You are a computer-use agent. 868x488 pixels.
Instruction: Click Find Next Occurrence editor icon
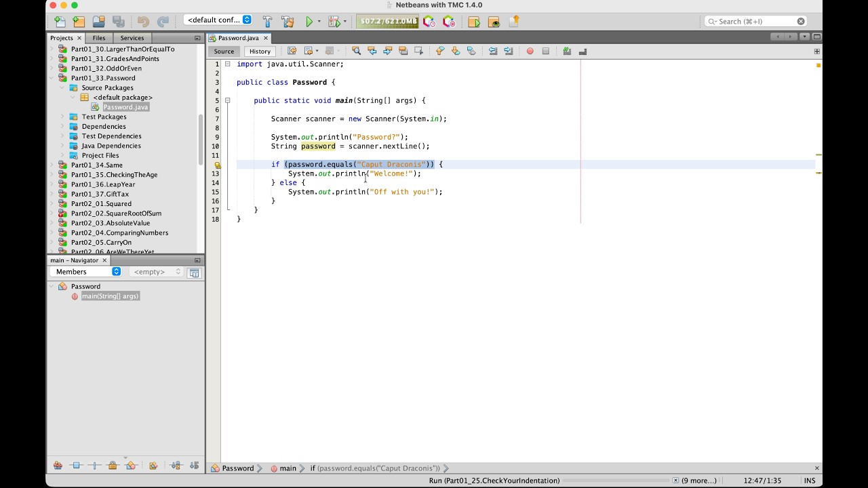pyautogui.click(x=387, y=51)
